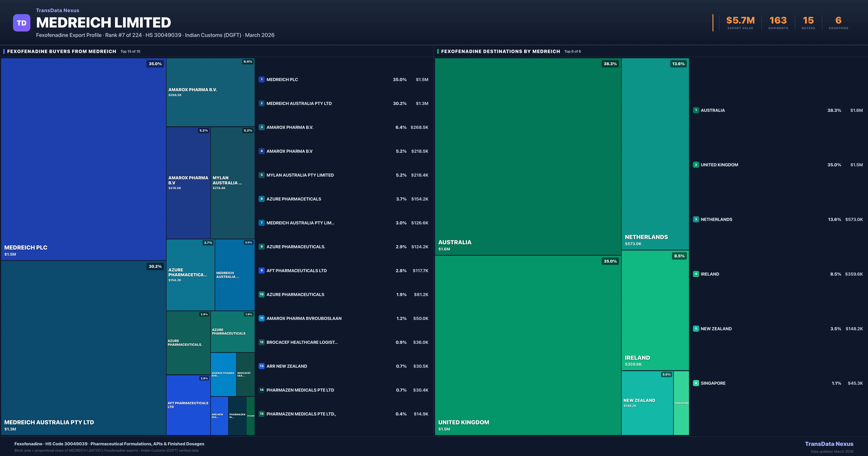Click rank badge 1 beside MEDREICH PLC
This screenshot has height=456, width=868.
(x=261, y=80)
